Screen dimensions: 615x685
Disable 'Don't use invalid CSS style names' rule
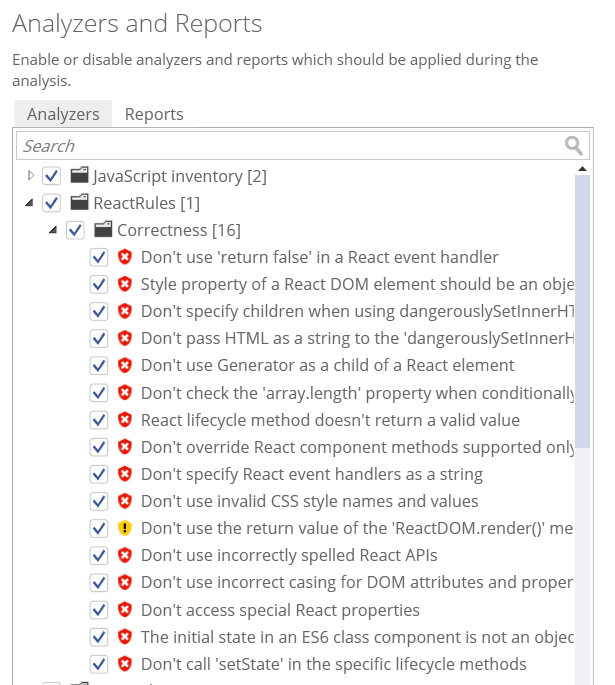click(x=99, y=502)
